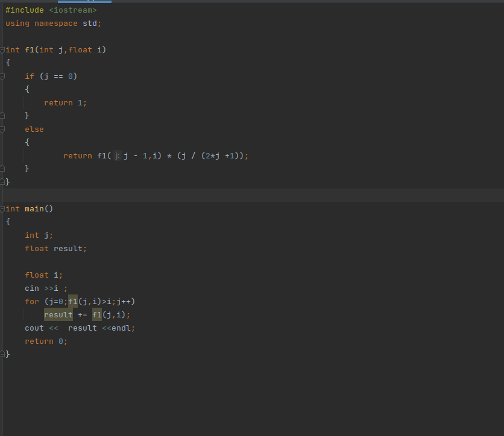Collapse the else block fold marker
This screenshot has width=504, height=436.
[x=2, y=129]
